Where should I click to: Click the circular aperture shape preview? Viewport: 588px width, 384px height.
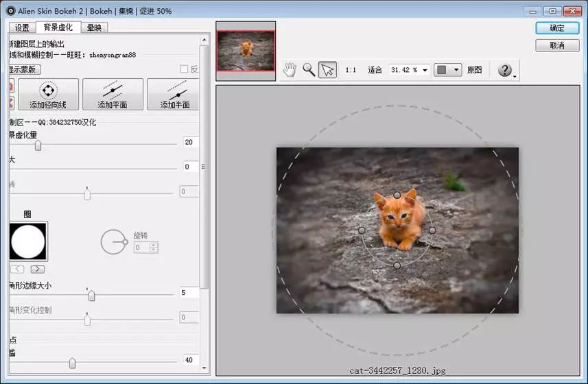click(28, 241)
